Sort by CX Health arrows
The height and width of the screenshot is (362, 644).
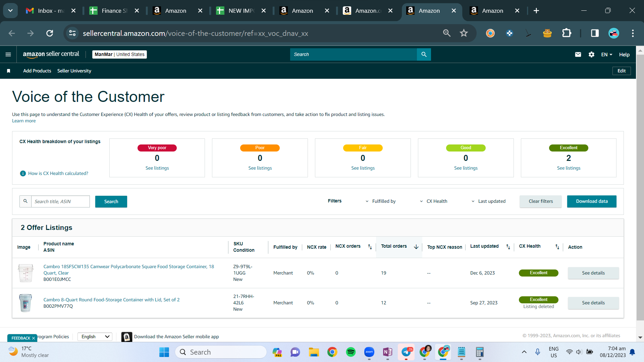point(557,247)
